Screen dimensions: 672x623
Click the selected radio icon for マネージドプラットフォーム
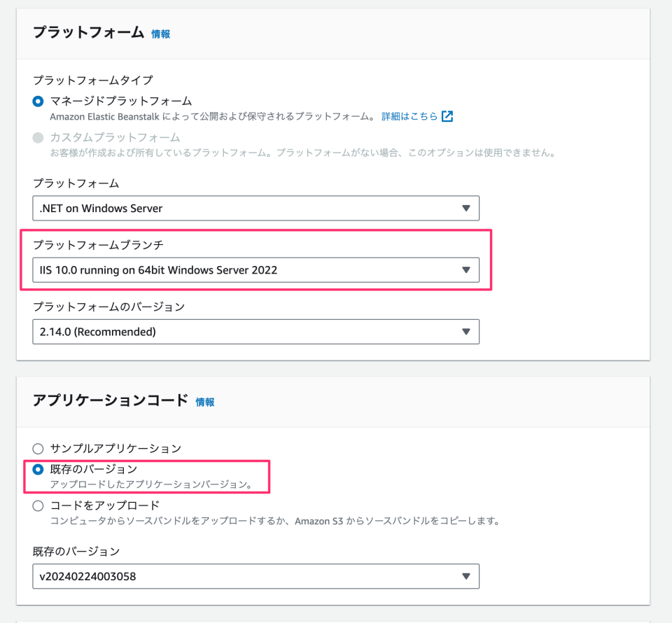(x=37, y=101)
